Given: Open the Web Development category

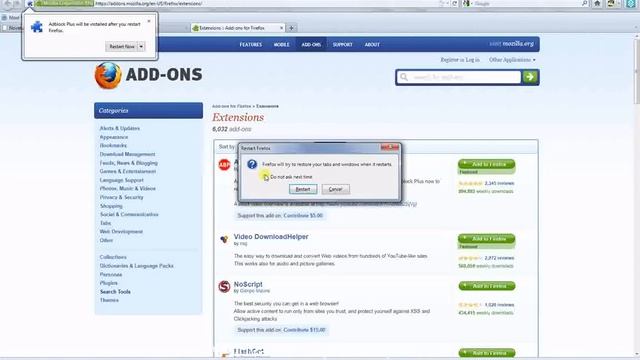Looking at the screenshot, I should click(x=121, y=231).
